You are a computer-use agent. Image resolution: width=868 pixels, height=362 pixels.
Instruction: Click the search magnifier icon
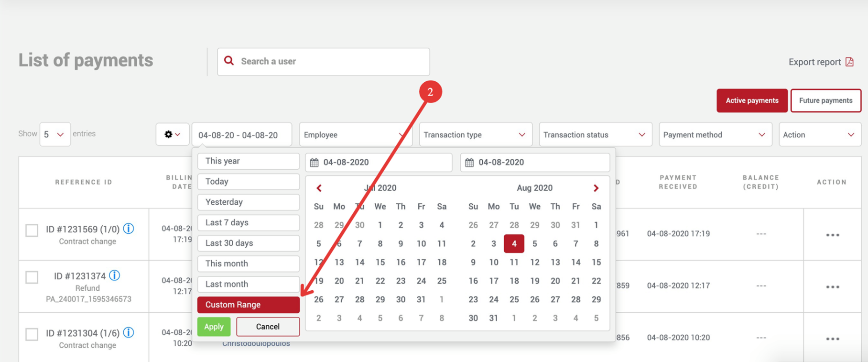point(229,61)
